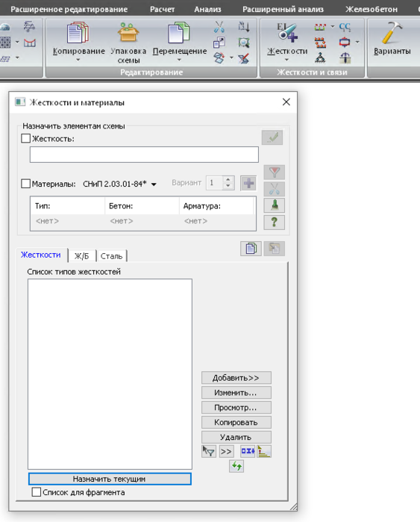Switch to the Ж/Б tab
The image size is (420, 522).
(x=82, y=256)
